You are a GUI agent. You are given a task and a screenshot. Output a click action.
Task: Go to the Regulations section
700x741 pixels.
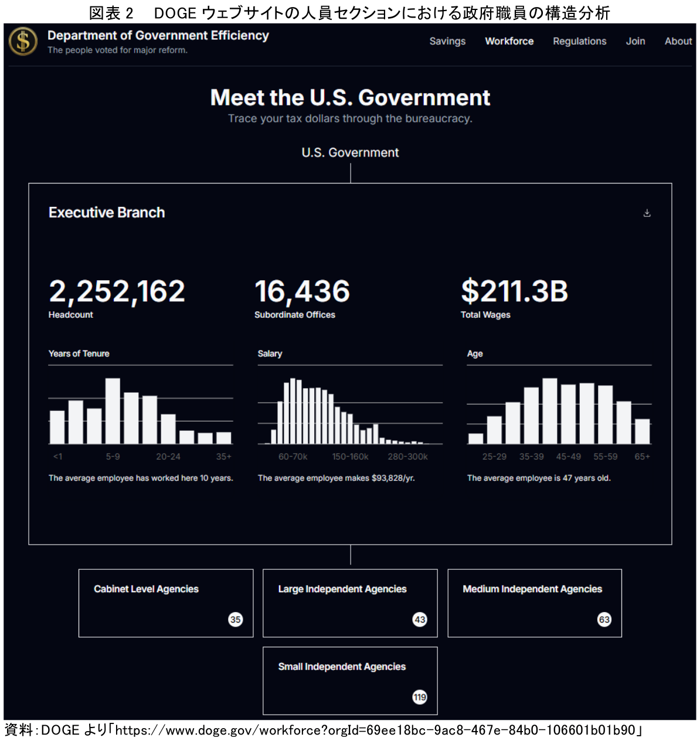pyautogui.click(x=579, y=41)
